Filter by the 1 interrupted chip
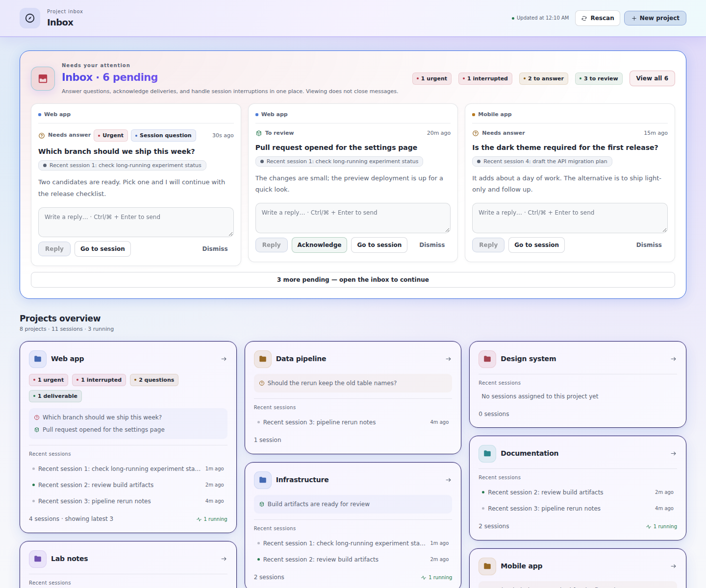This screenshot has height=588, width=706. click(485, 78)
